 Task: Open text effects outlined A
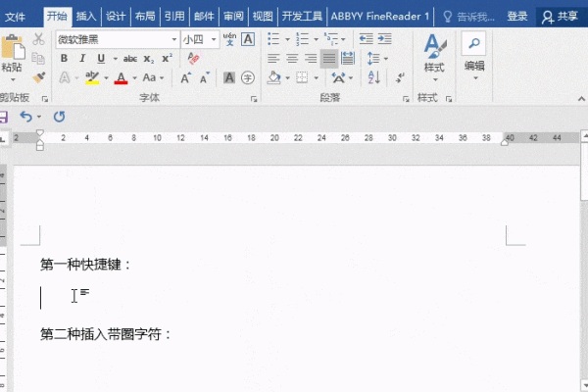coord(65,77)
